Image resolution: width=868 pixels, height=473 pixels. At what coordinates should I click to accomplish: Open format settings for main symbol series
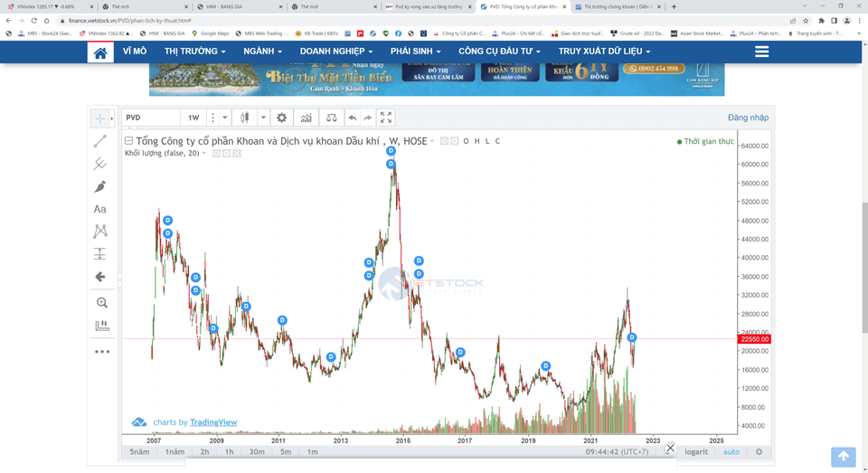point(454,141)
